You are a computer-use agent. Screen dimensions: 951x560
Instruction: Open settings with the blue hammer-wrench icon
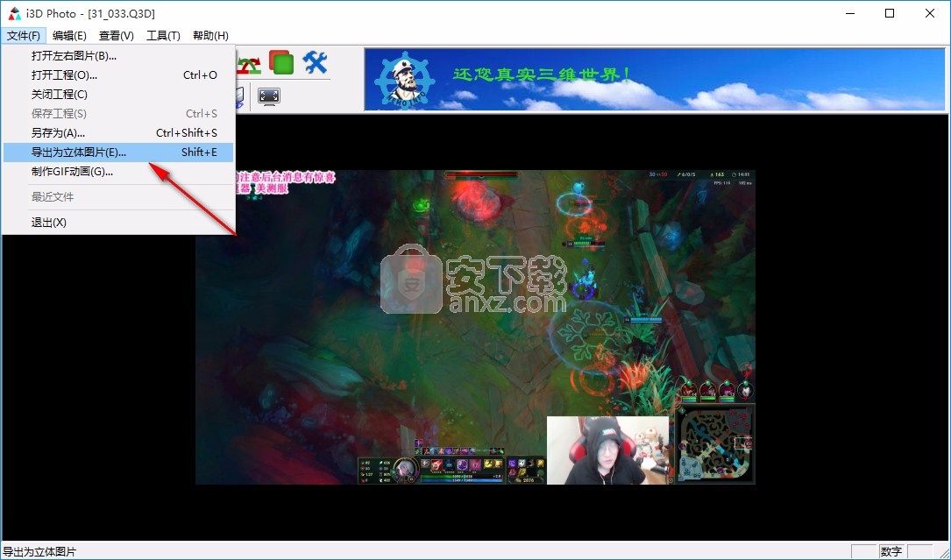(316, 62)
